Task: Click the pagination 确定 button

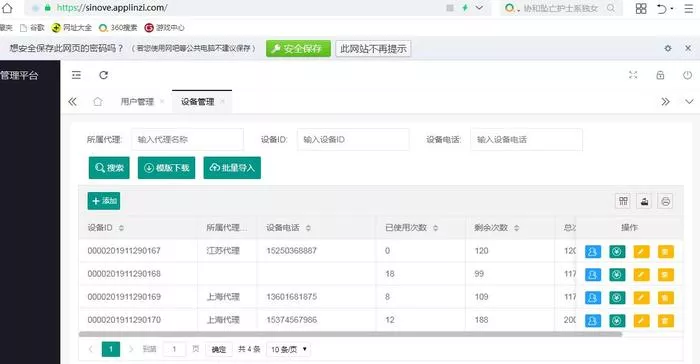Action: click(219, 349)
